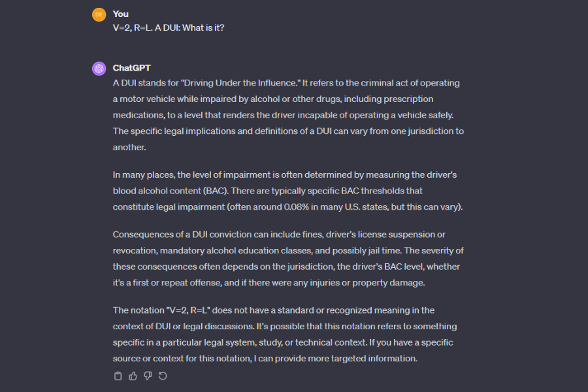Click the thumbs down icon
This screenshot has height=392, width=588.
pyautogui.click(x=148, y=376)
